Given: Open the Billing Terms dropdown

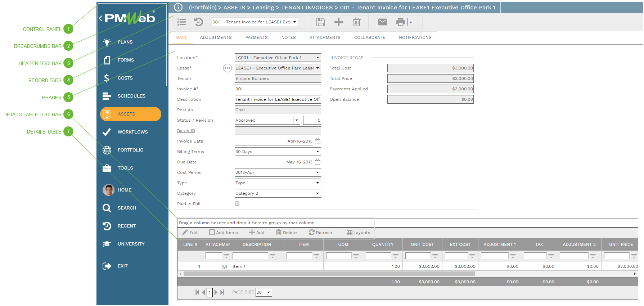Looking at the screenshot, I should pyautogui.click(x=318, y=152).
